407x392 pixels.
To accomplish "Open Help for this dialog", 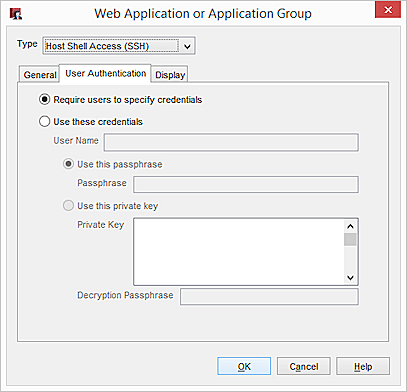I will point(363,366).
